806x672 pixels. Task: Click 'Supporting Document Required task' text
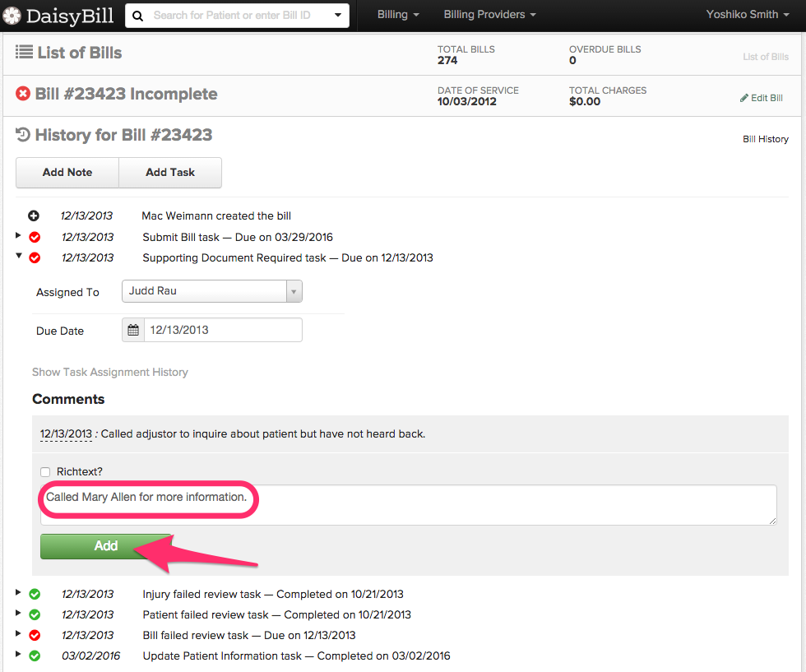coord(234,257)
